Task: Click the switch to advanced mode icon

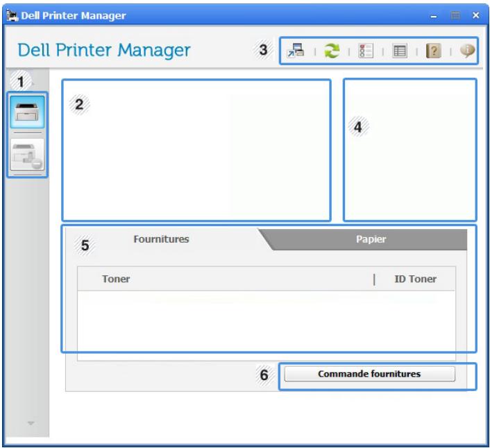Action: 296,50
